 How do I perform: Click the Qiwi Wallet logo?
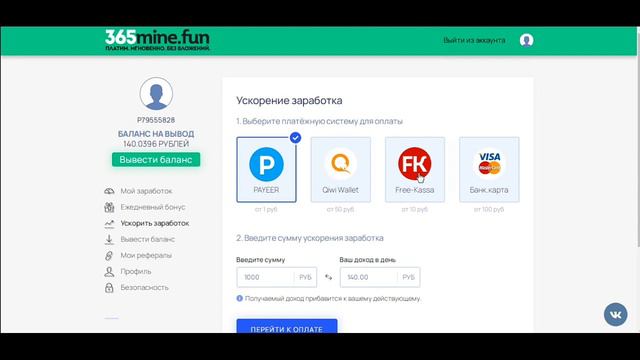[340, 164]
